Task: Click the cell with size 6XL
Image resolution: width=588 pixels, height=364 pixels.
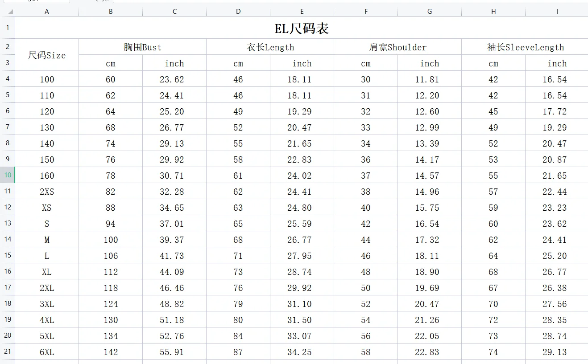Action: coord(46,352)
